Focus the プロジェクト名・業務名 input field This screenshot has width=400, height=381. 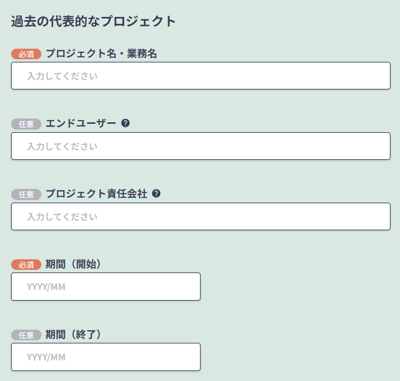click(x=201, y=76)
